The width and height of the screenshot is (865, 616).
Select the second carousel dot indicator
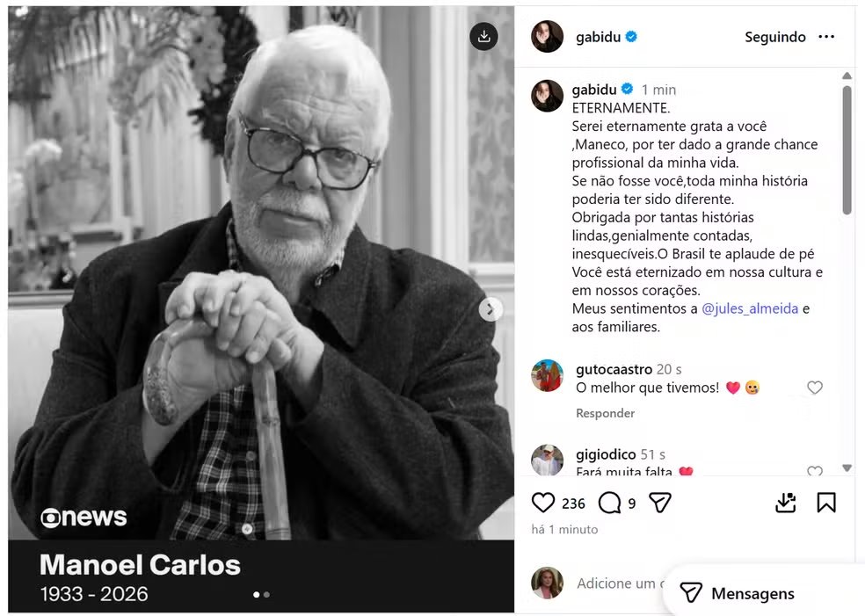267,595
